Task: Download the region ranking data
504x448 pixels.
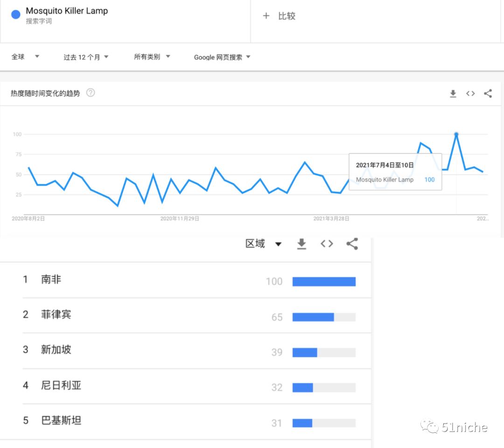Action: coord(301,244)
